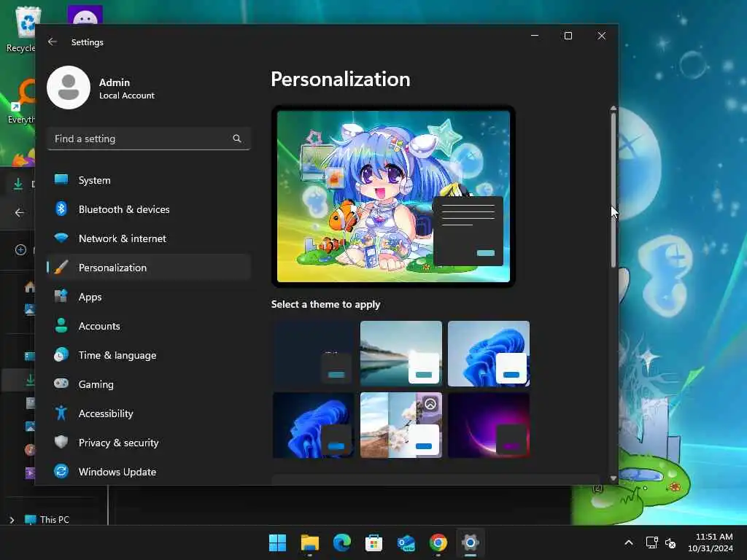Open the System settings category
Image resolution: width=747 pixels, height=560 pixels.
coord(149,180)
